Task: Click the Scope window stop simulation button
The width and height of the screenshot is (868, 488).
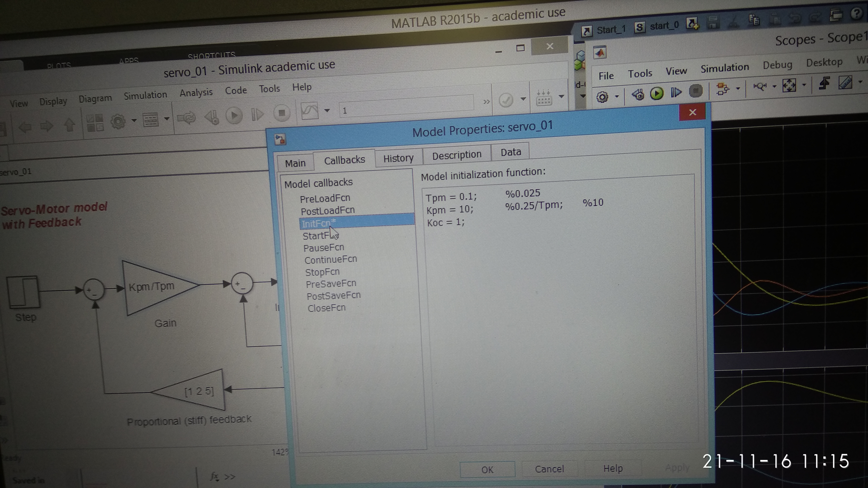Action: [x=696, y=91]
